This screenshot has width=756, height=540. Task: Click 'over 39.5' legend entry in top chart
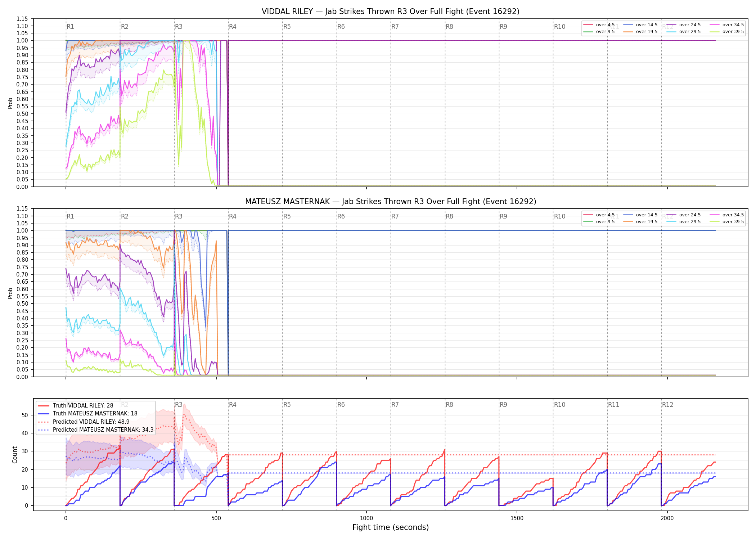click(726, 32)
